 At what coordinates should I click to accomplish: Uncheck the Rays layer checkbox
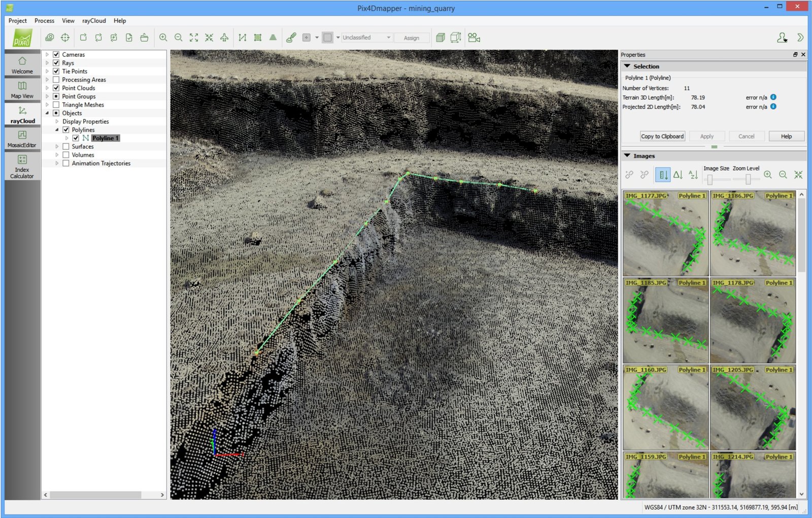56,63
